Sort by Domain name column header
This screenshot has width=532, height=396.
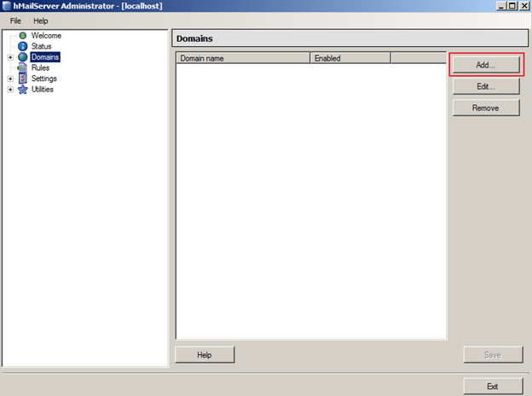point(243,58)
